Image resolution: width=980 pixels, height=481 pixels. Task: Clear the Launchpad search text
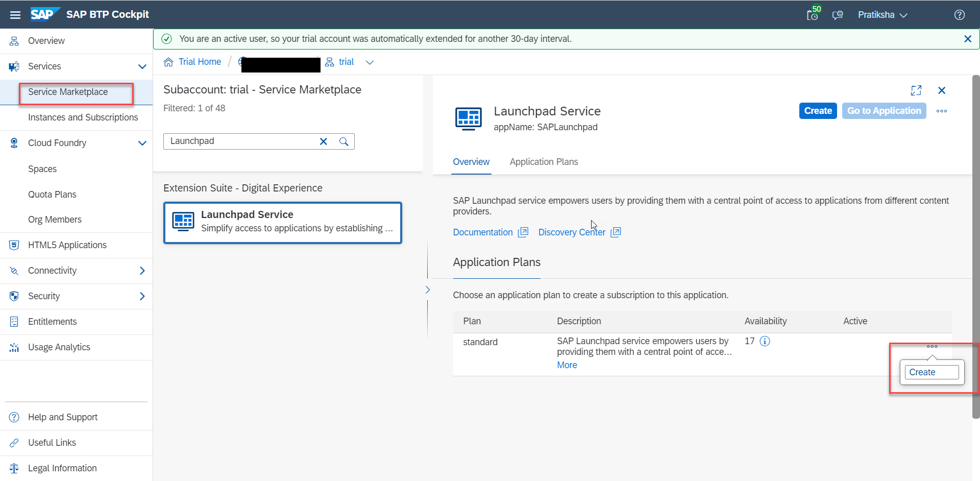tap(323, 141)
